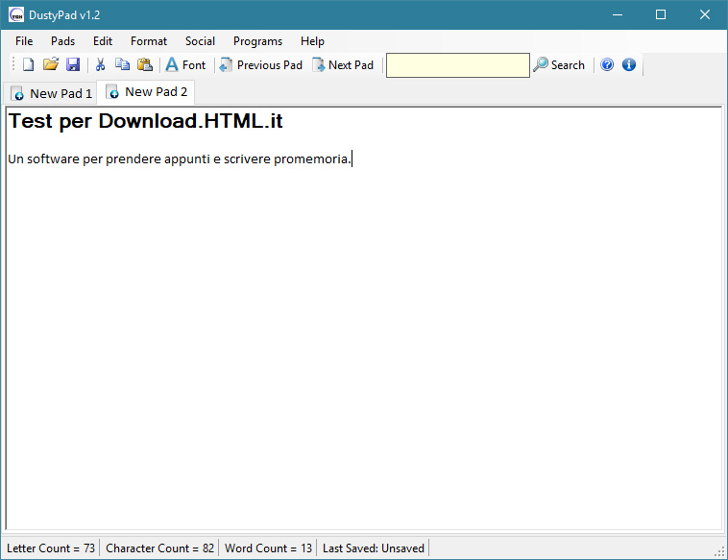Screen dimensions: 728x560
Task: Click inside the yellow search field
Action: pyautogui.click(x=457, y=65)
